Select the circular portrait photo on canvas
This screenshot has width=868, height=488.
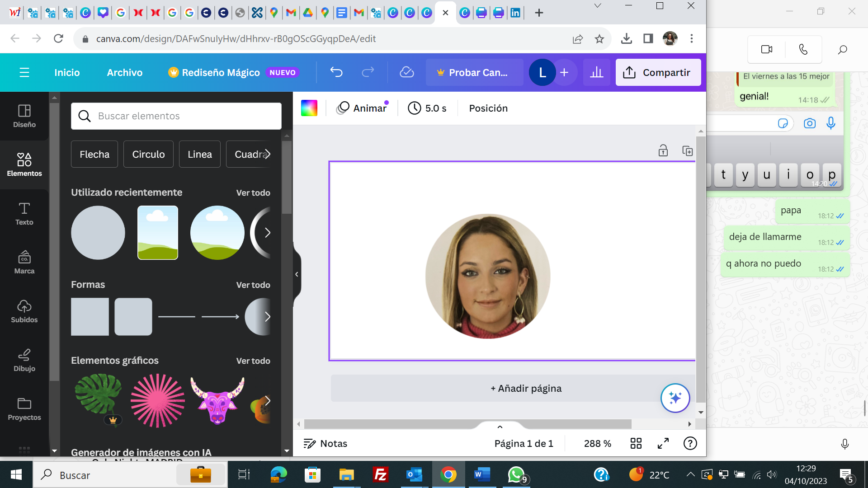pos(488,276)
